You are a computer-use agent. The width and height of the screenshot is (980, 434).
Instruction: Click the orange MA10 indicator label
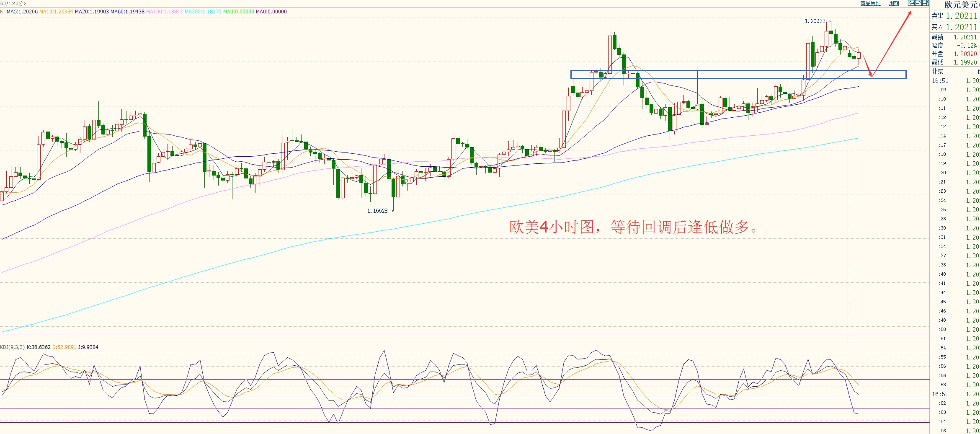[x=56, y=12]
